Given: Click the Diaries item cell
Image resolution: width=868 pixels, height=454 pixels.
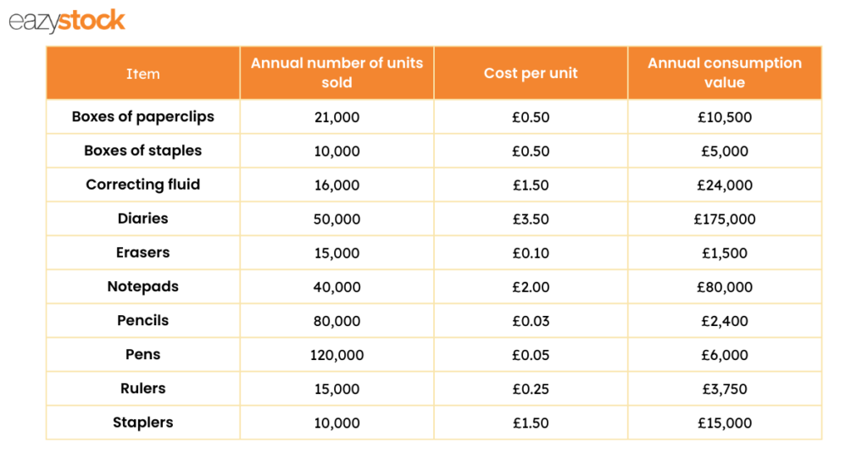Looking at the screenshot, I should point(142,219).
